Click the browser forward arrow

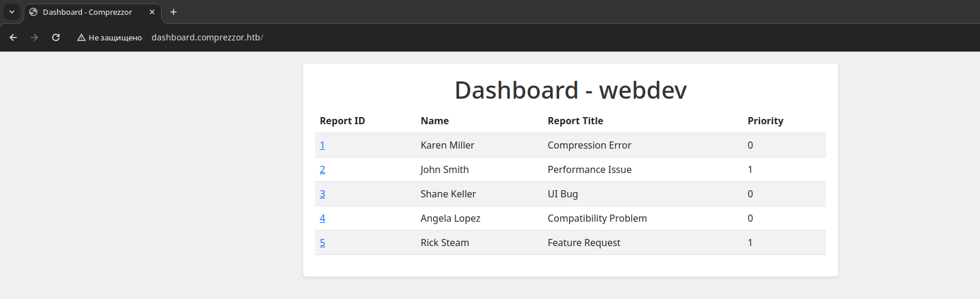pyautogui.click(x=34, y=37)
